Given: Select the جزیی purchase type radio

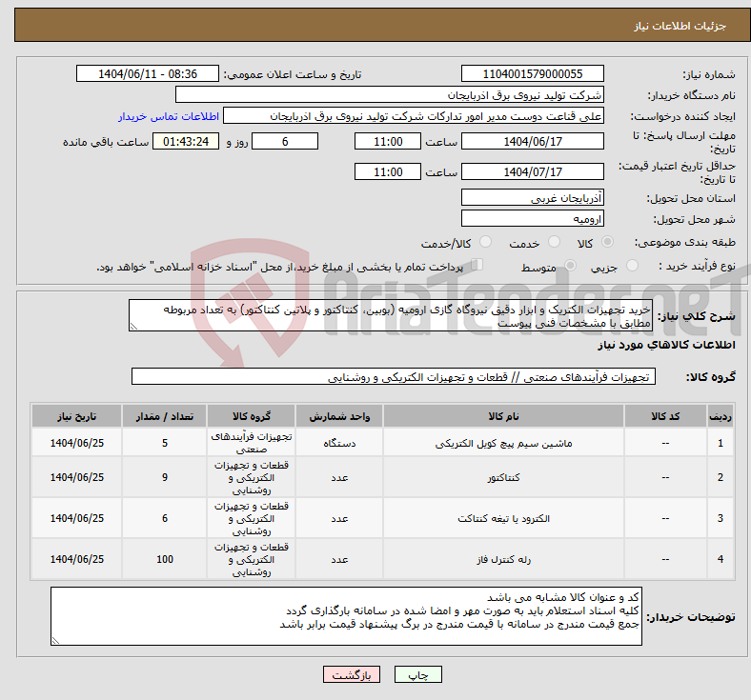Looking at the screenshot, I should coord(632,266).
